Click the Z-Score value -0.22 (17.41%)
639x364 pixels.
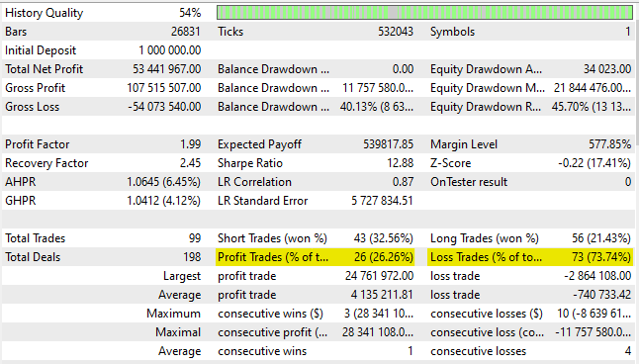click(594, 162)
